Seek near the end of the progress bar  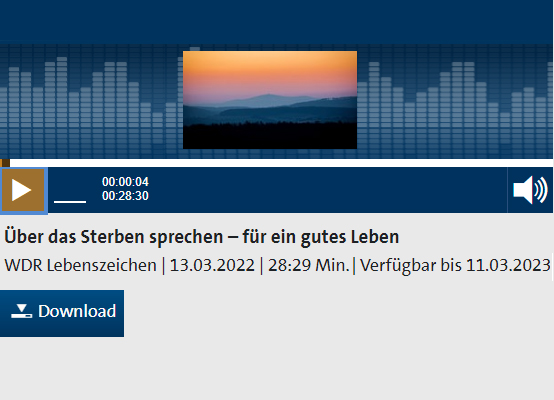tap(542, 163)
